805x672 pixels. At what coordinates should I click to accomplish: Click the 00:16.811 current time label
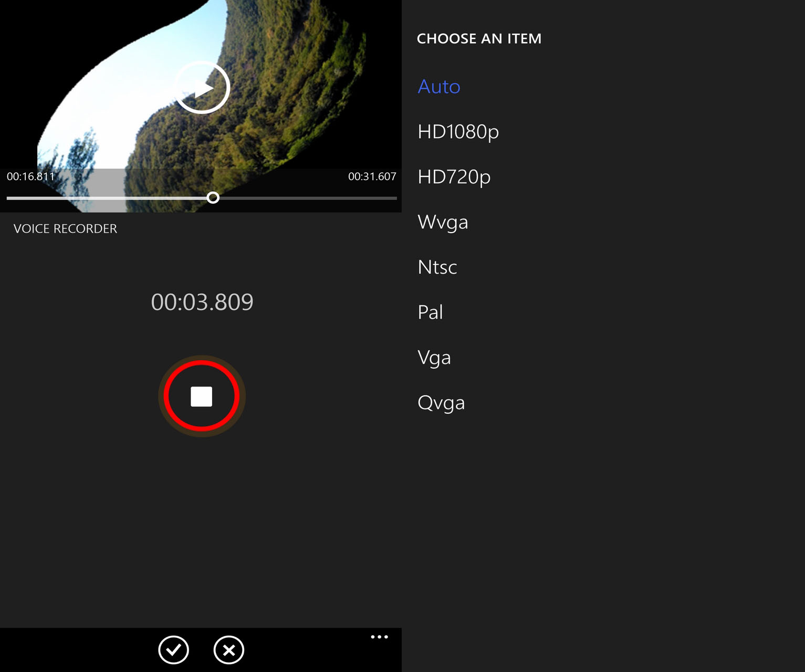coord(30,176)
